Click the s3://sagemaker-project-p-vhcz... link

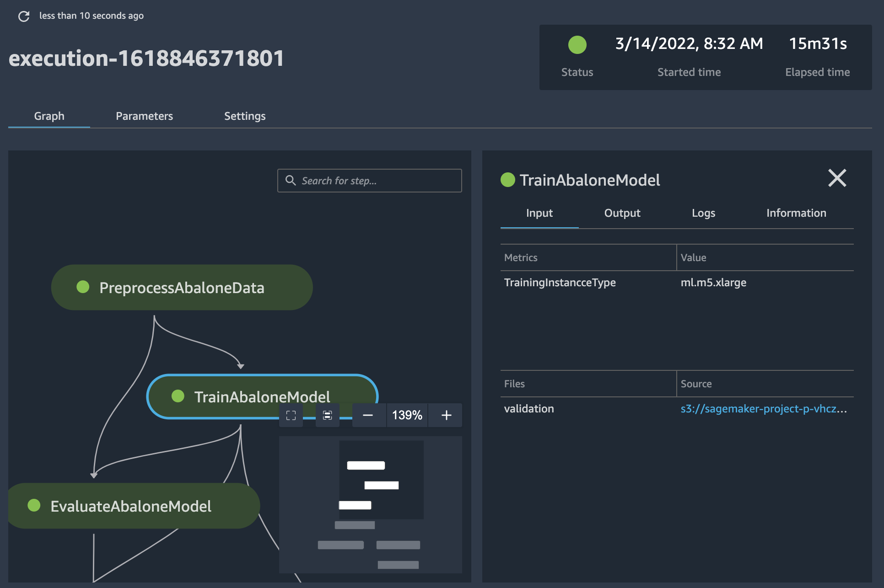764,408
